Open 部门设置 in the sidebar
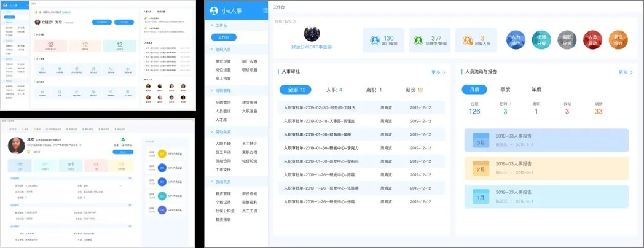This screenshot has width=644, height=248. coord(249,61)
